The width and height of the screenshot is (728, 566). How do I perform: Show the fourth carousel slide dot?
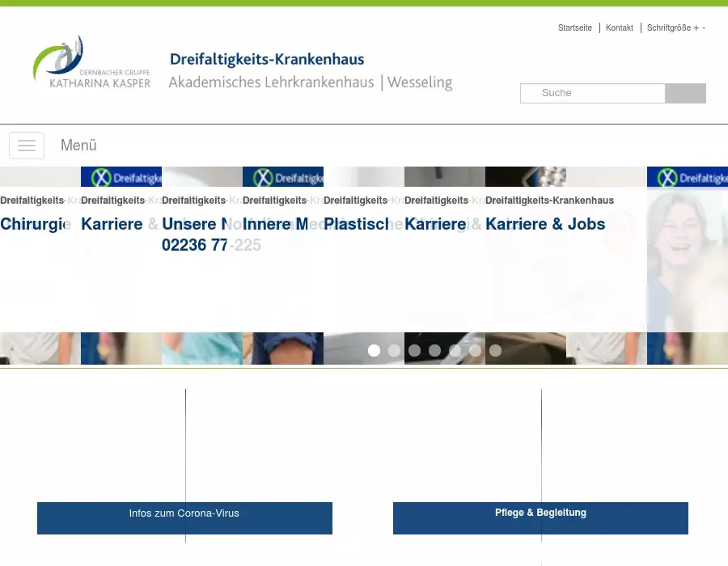434,350
